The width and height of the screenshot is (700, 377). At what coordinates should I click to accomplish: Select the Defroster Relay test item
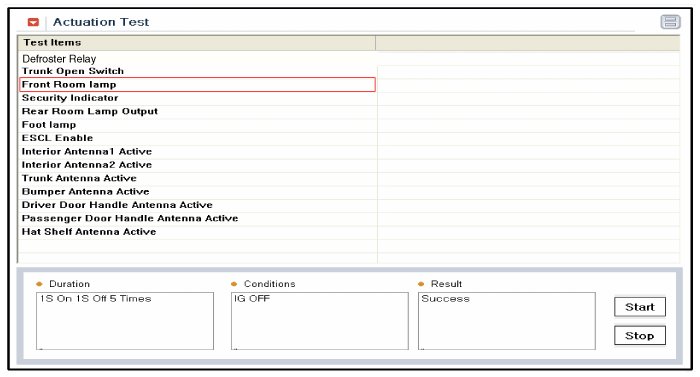(197, 59)
